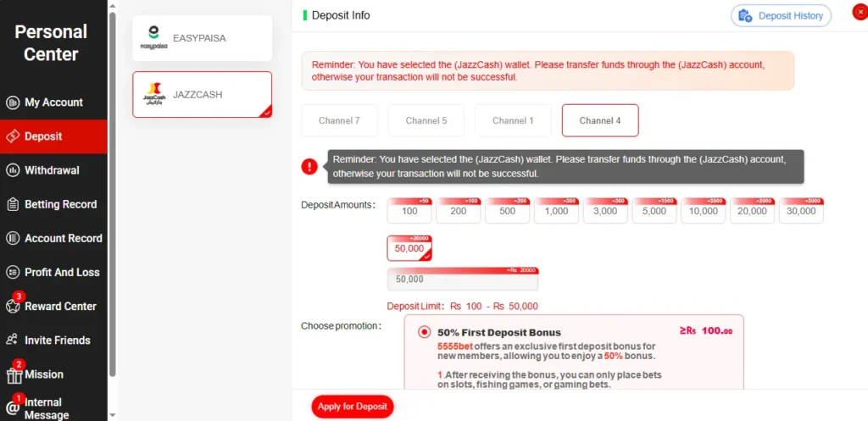Select EASYPAISA payment method
The image size is (868, 421).
[x=202, y=38]
